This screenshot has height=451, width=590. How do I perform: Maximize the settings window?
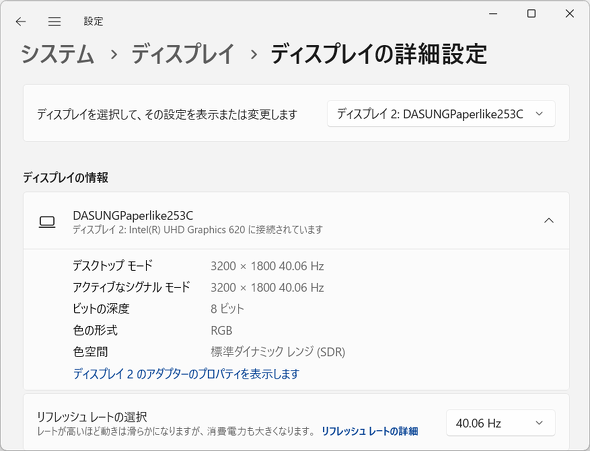(531, 14)
